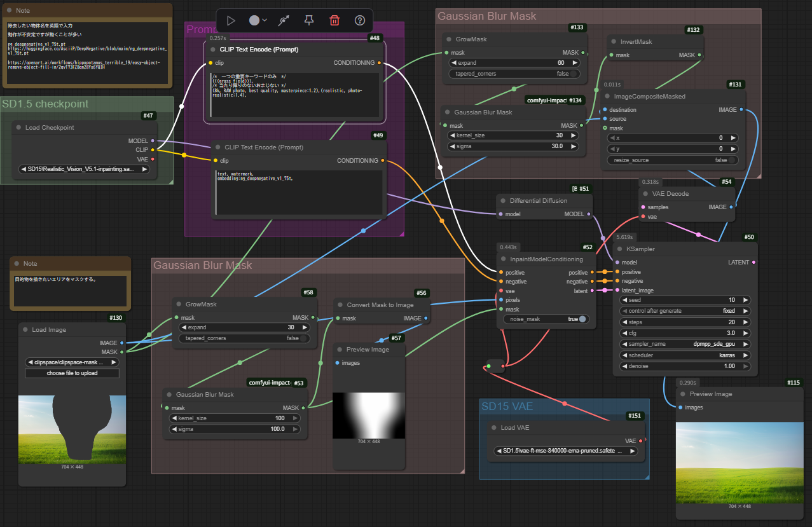The height and width of the screenshot is (527, 812).
Task: Click the choose file to upload button
Action: [72, 373]
